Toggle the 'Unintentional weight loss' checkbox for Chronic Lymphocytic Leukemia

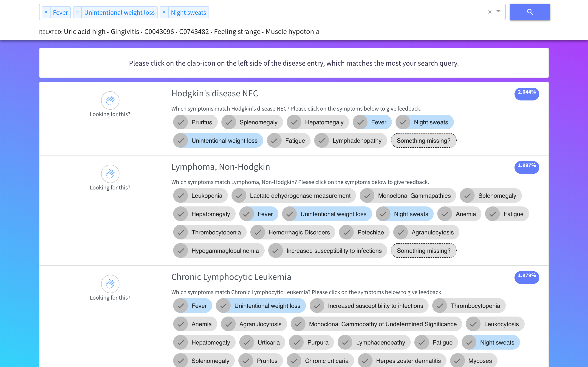click(x=223, y=306)
